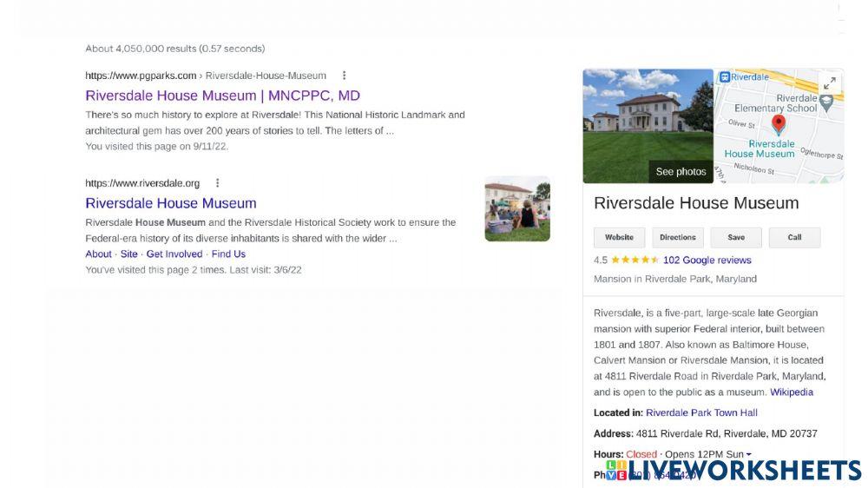The image size is (868, 488).
Task: Expand the hours dropdown arrow
Action: (749, 455)
